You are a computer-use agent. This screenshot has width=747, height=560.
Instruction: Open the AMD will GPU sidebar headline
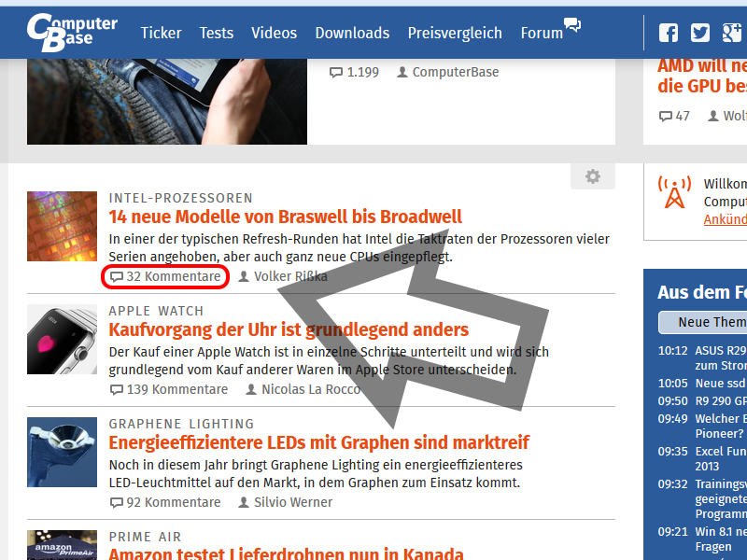click(x=702, y=77)
